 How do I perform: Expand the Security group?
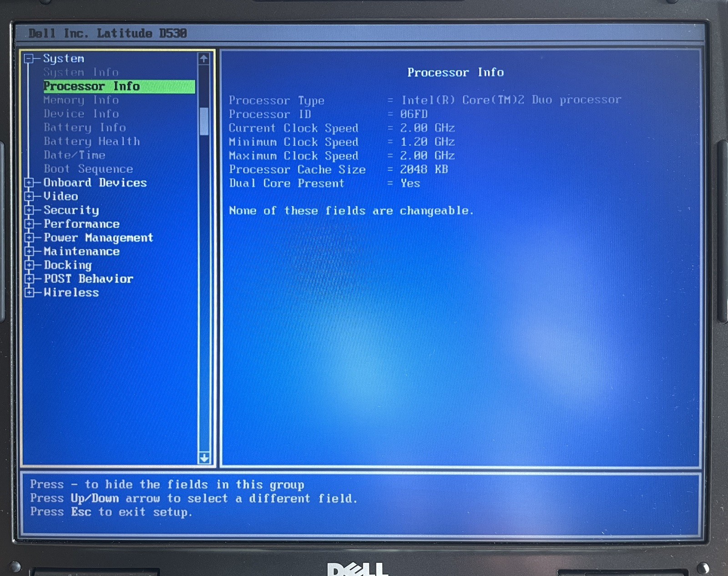29,210
